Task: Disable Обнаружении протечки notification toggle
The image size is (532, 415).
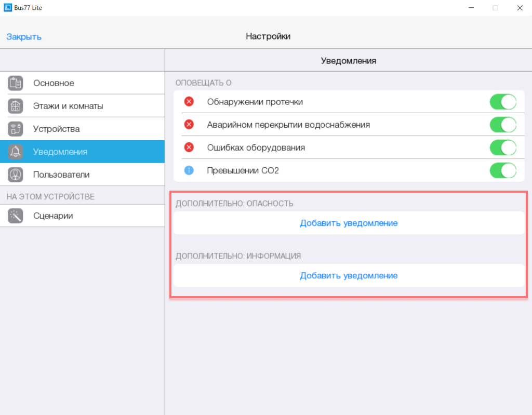Action: point(502,102)
